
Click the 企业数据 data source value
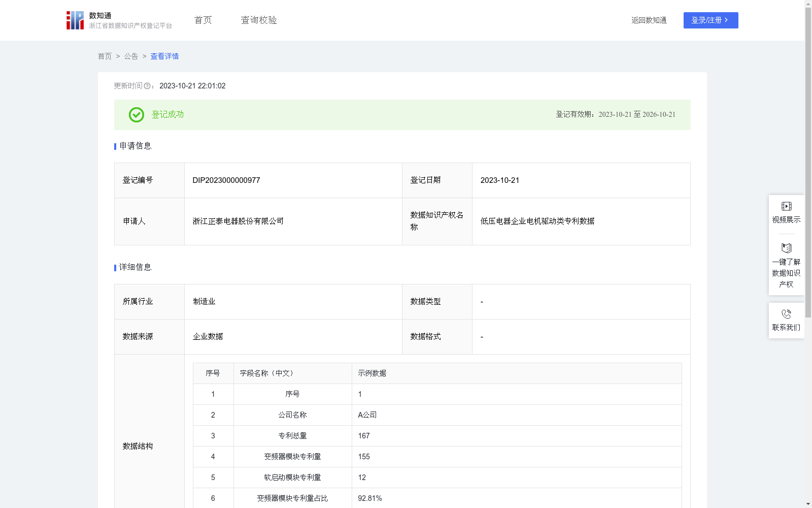coord(208,337)
